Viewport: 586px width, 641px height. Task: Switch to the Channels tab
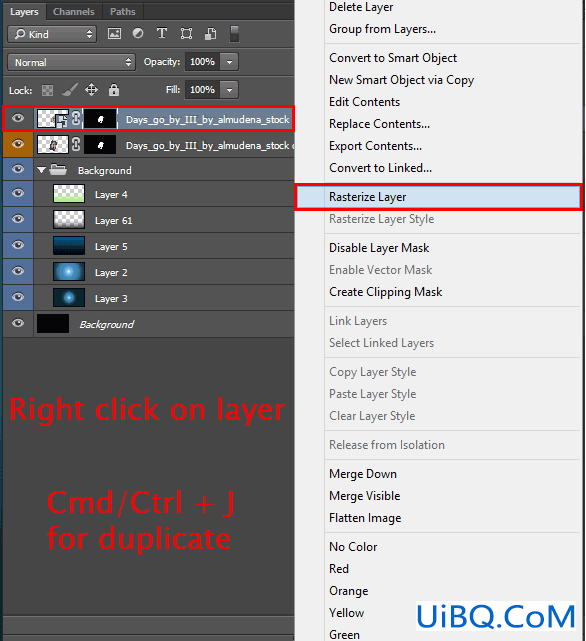pyautogui.click(x=74, y=11)
